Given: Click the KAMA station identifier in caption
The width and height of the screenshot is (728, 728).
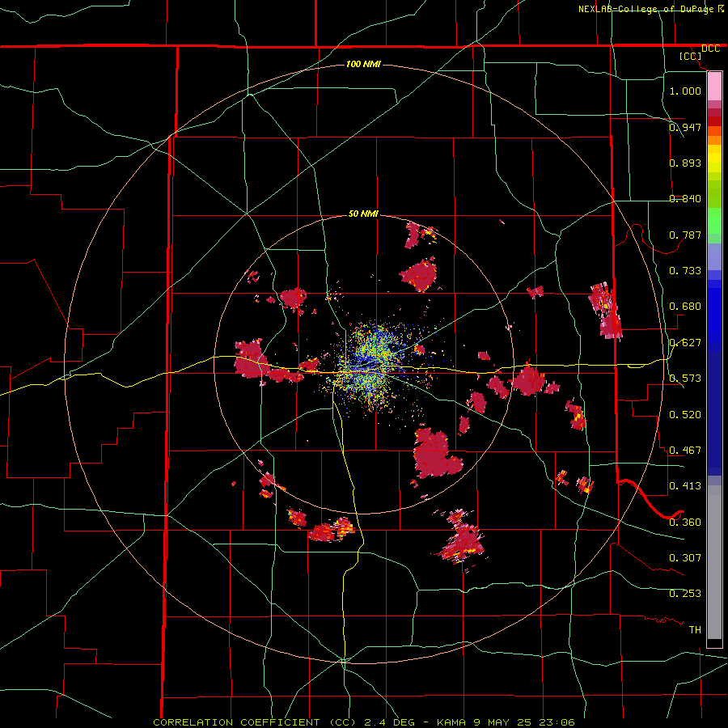Looking at the screenshot, I should tap(451, 722).
